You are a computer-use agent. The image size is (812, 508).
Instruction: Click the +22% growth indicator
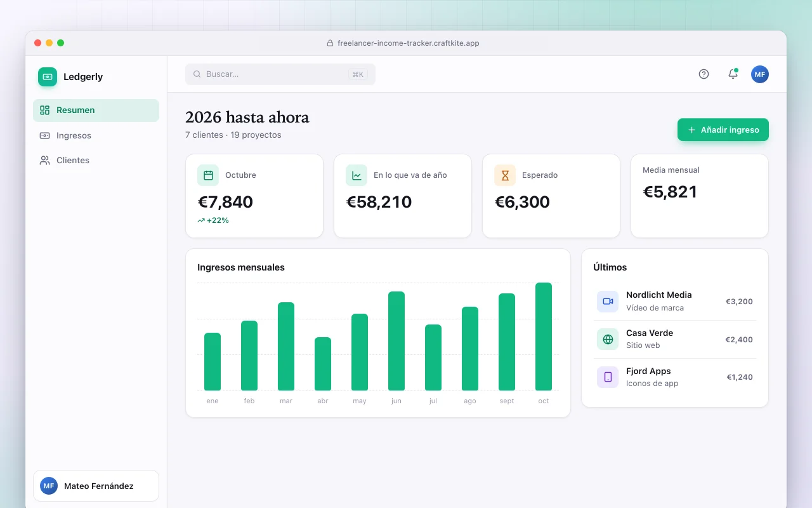click(213, 220)
